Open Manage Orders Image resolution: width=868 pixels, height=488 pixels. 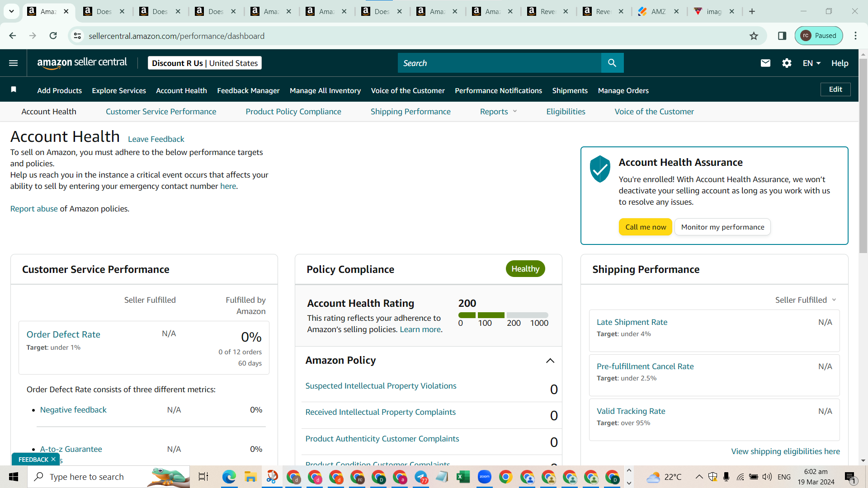[623, 90]
